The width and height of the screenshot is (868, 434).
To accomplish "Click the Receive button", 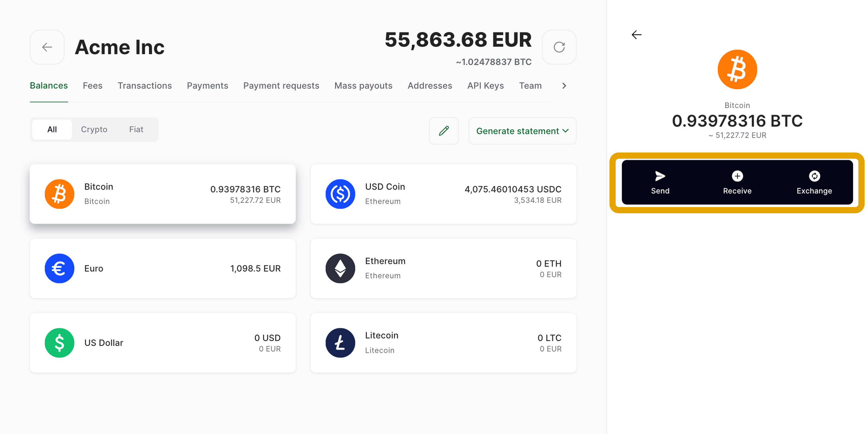I will point(737,182).
